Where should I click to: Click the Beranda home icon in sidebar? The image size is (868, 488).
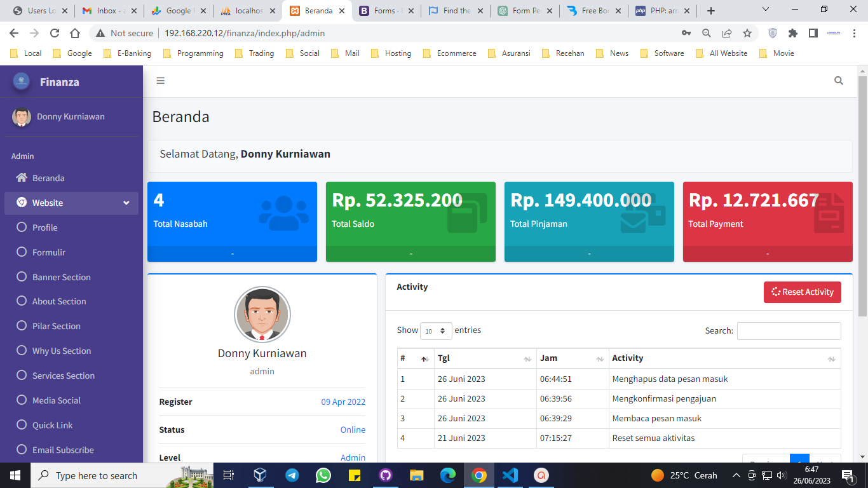[22, 178]
